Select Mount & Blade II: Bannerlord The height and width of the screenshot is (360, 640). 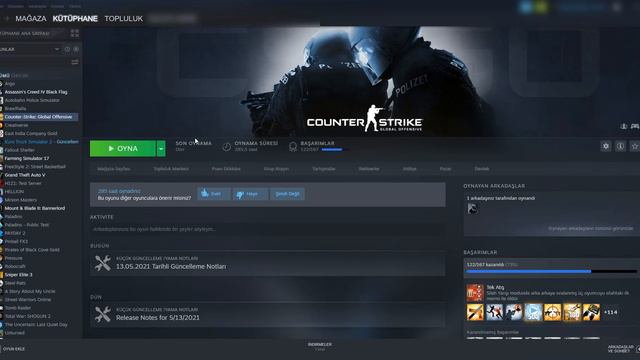35,208
